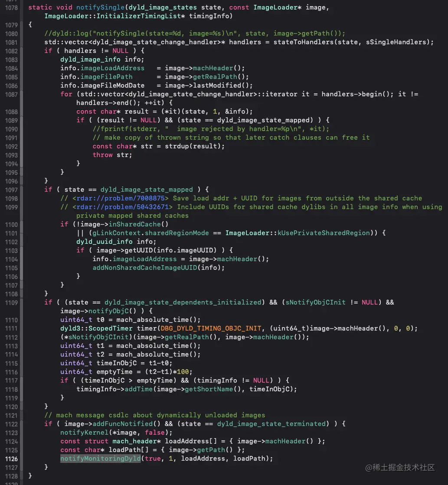Click the 'mach message csdlc' comment
The height and width of the screenshot is (485, 448).
tap(154, 415)
